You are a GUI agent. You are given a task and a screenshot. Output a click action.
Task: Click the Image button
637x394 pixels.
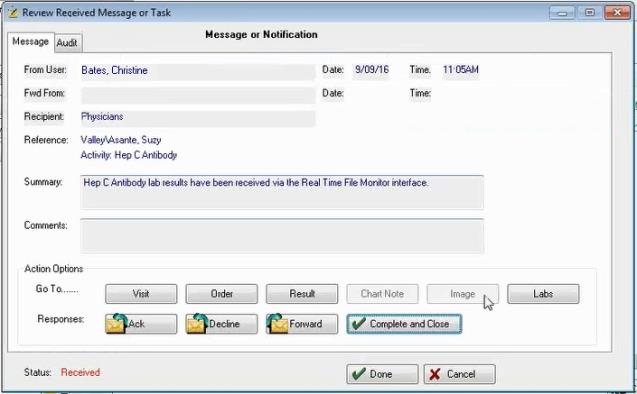coord(463,294)
